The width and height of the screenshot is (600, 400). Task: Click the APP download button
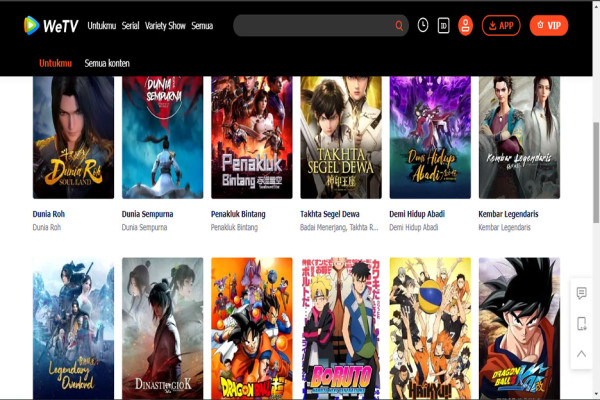(x=501, y=26)
